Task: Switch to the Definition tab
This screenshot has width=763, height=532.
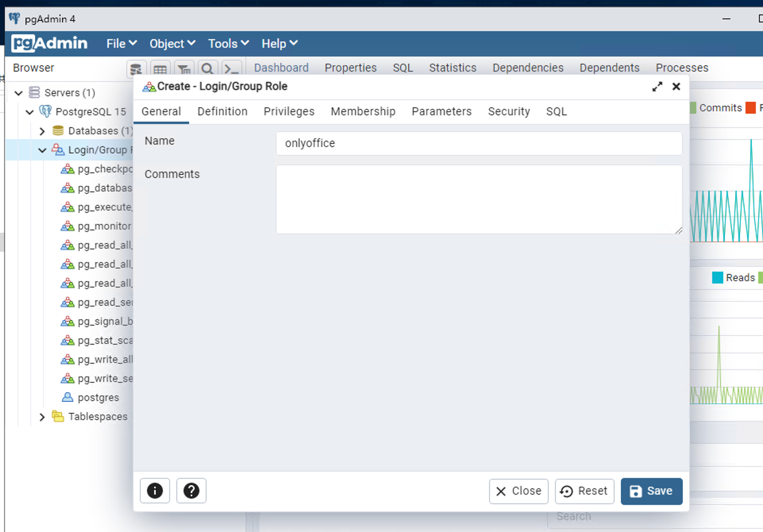Action: [222, 112]
